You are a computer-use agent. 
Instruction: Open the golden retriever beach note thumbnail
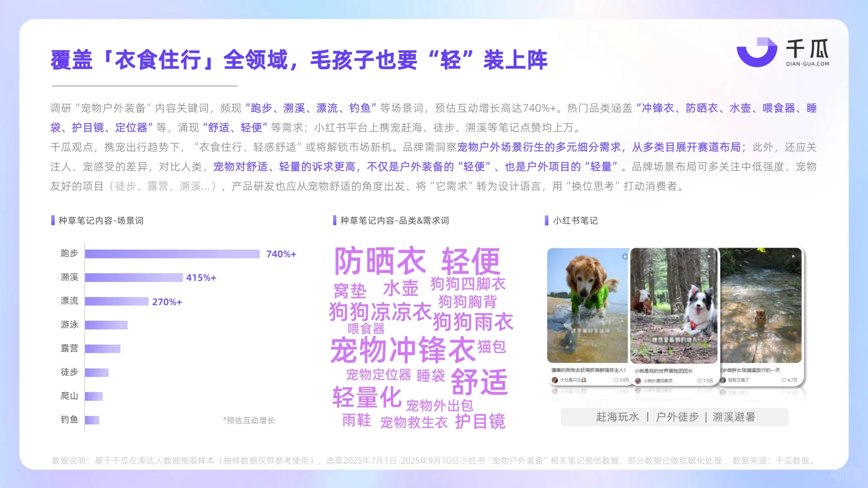(x=588, y=305)
